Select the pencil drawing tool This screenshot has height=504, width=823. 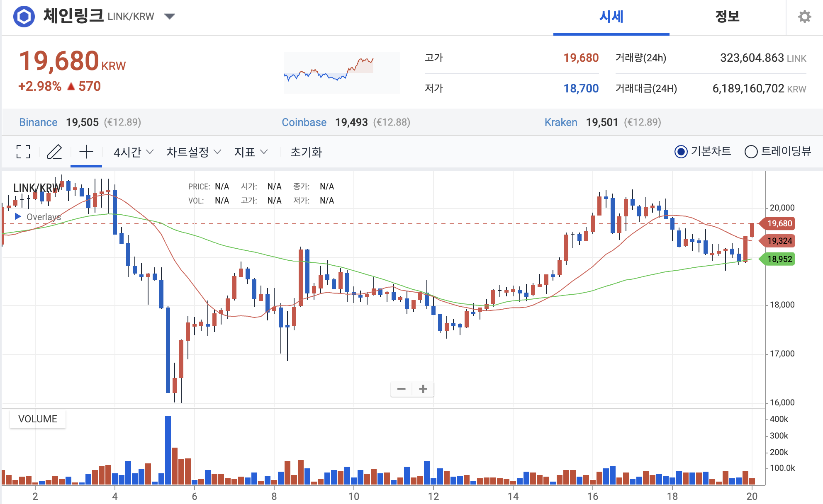click(54, 152)
